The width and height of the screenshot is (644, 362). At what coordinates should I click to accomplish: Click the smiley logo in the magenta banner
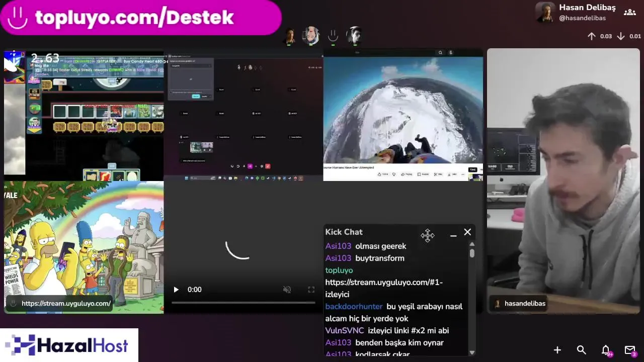point(18,18)
